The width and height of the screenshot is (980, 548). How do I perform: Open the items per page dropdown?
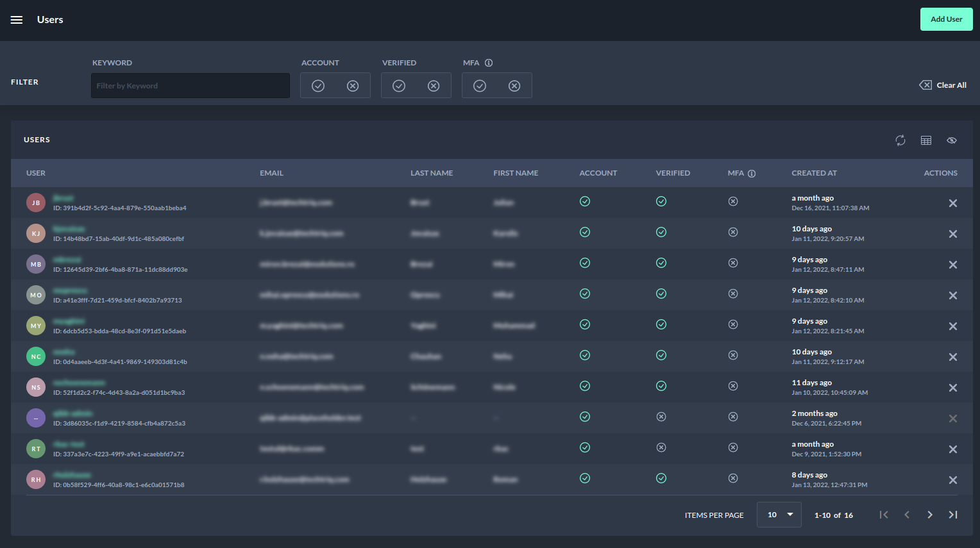779,515
